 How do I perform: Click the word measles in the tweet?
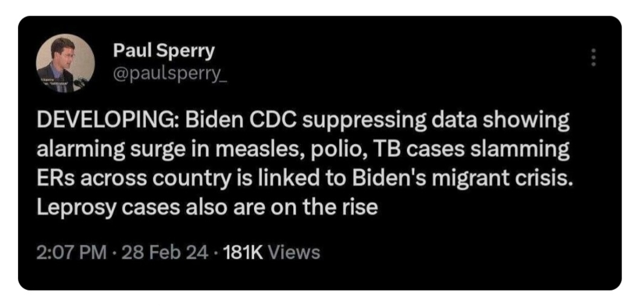253,152
